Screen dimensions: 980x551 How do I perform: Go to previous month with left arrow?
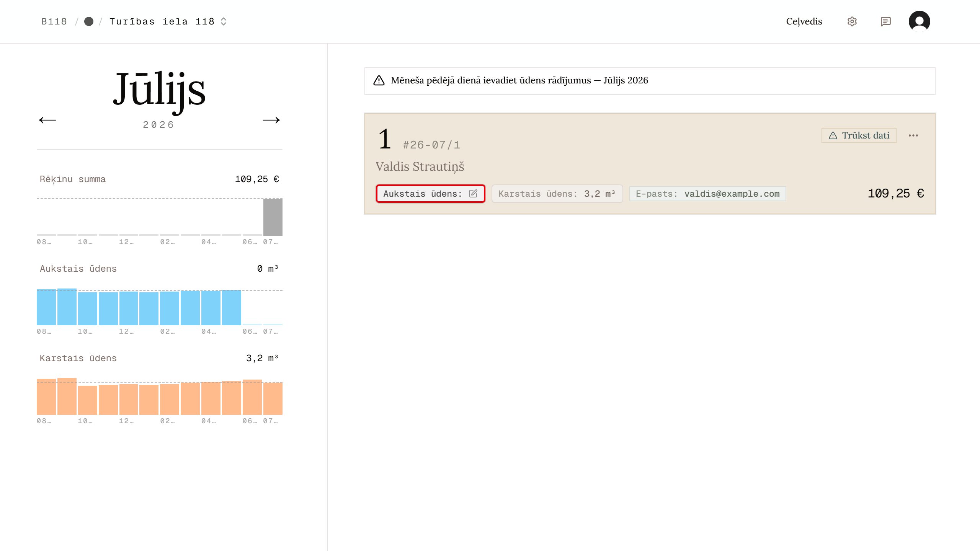click(x=47, y=120)
